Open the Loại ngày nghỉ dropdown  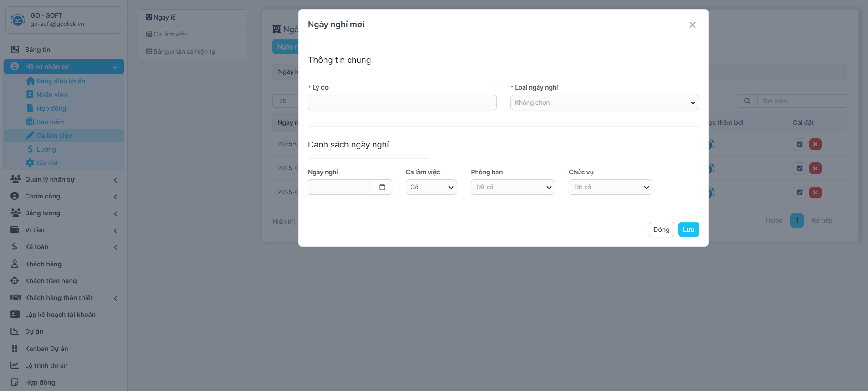[x=604, y=102]
